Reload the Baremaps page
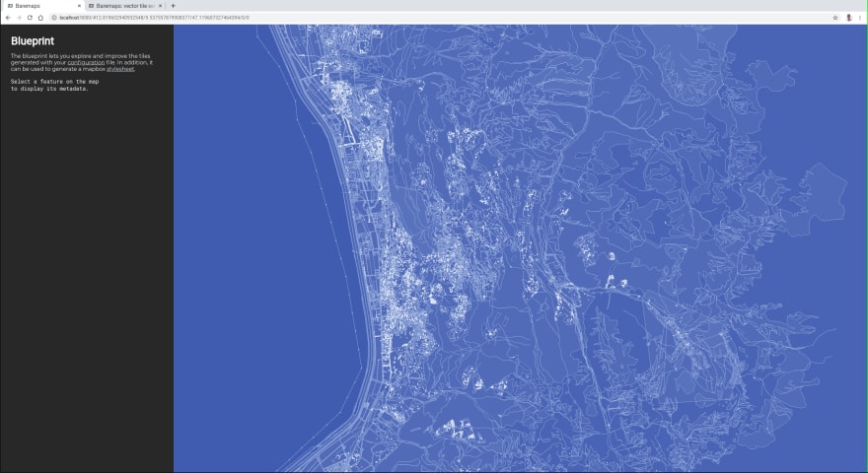This screenshot has width=868, height=473. (x=30, y=18)
